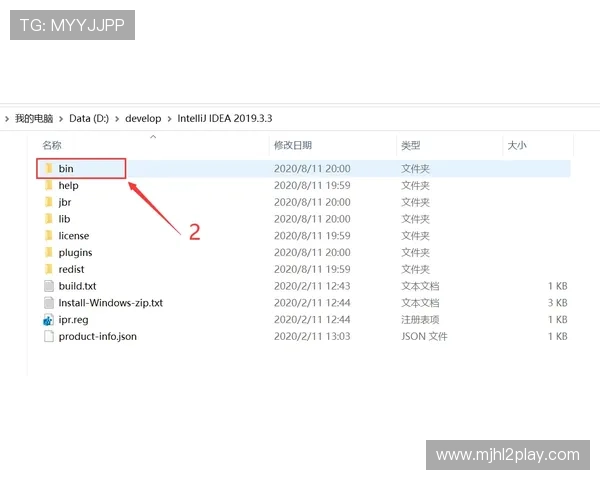Select the help folder icon
Screen dimensions: 600x480
click(x=49, y=185)
